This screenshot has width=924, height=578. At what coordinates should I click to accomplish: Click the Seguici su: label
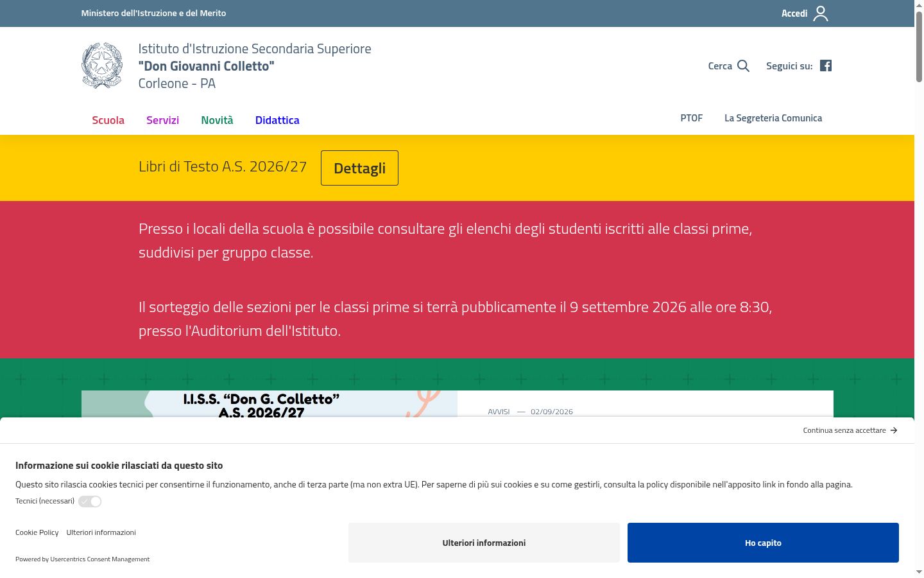[789, 66]
